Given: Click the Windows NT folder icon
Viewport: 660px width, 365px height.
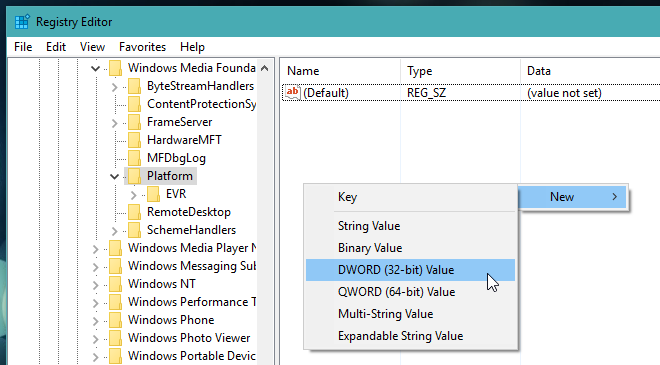Looking at the screenshot, I should pyautogui.click(x=115, y=284).
